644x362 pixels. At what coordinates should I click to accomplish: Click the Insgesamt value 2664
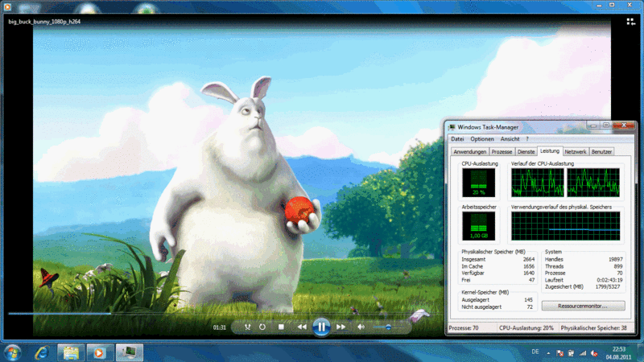pyautogui.click(x=529, y=259)
